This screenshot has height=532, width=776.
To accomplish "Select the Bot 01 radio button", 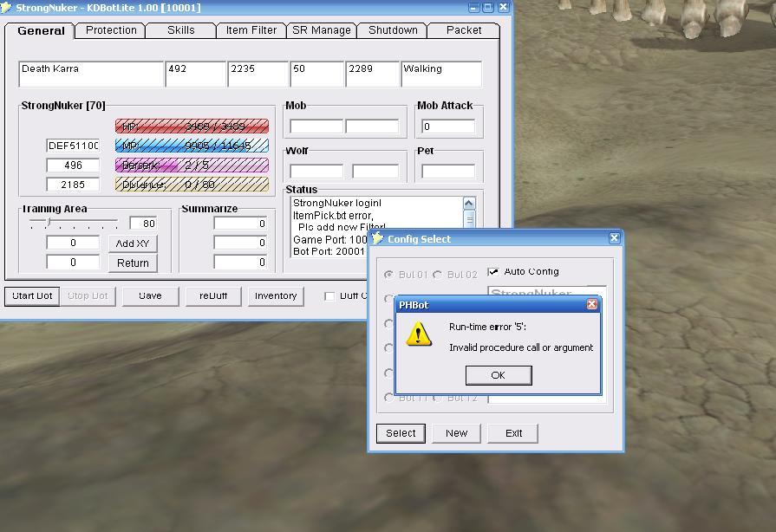I will point(389,275).
